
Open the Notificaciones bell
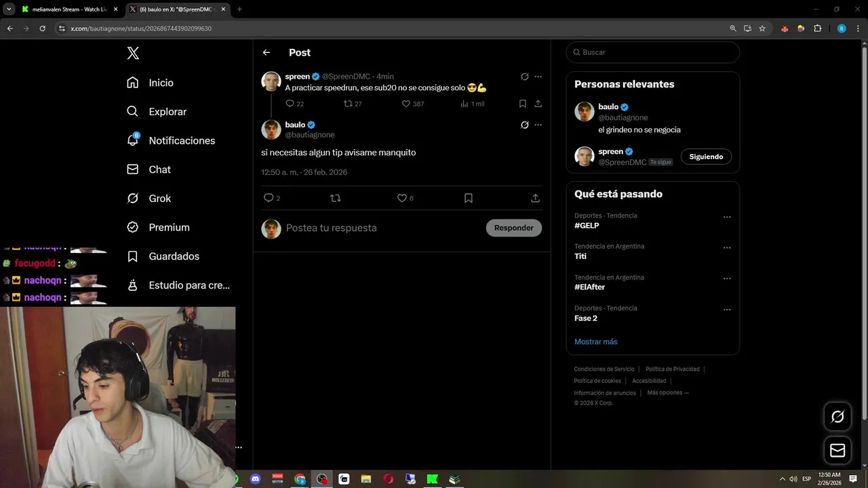pyautogui.click(x=170, y=140)
